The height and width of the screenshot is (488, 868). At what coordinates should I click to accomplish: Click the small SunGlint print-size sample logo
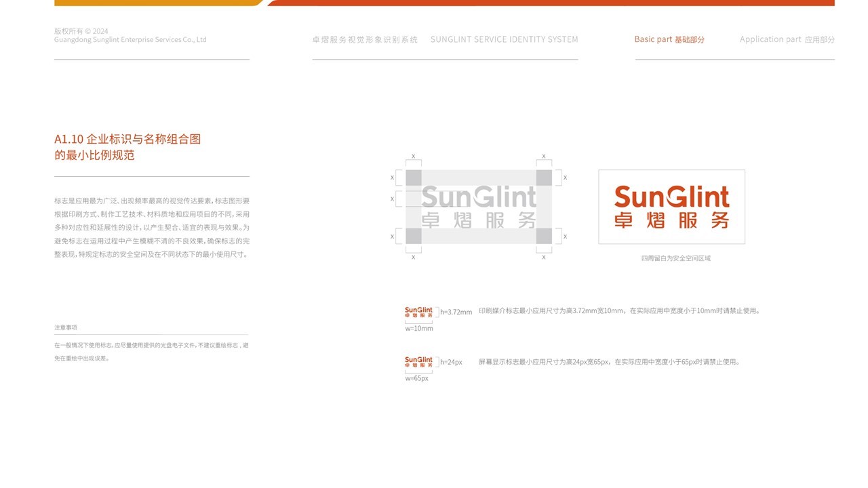419,310
